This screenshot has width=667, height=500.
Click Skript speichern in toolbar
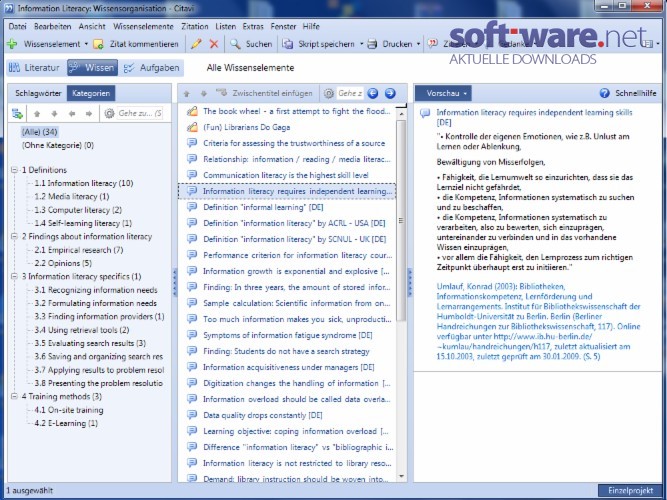tap(319, 44)
